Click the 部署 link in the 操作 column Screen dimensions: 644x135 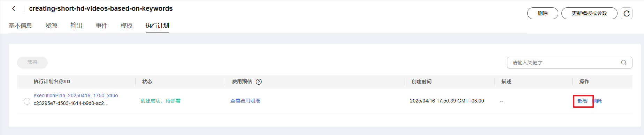pos(582,101)
